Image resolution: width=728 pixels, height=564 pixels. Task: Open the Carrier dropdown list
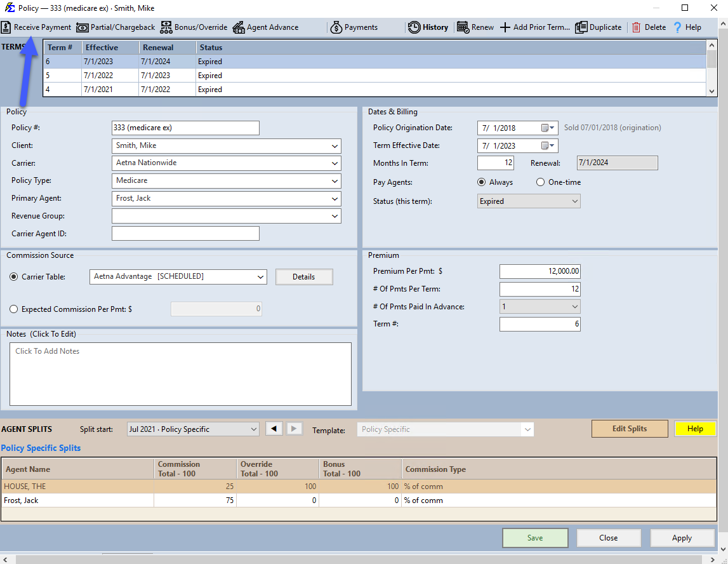tap(334, 163)
